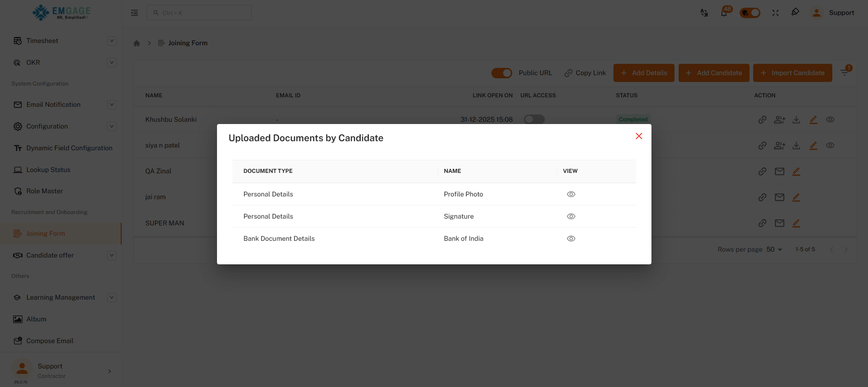Go to previous page arrow in pagination
Screen dimensions: 868x387
831,249
